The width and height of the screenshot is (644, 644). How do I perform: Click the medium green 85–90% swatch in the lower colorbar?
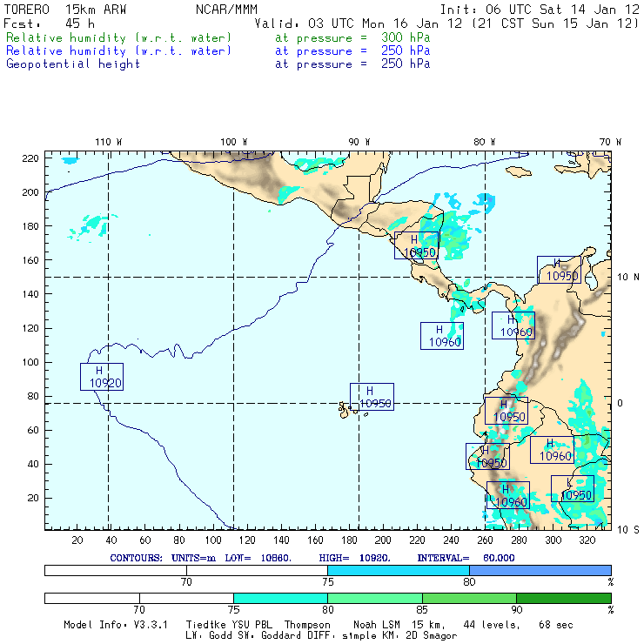469,598
